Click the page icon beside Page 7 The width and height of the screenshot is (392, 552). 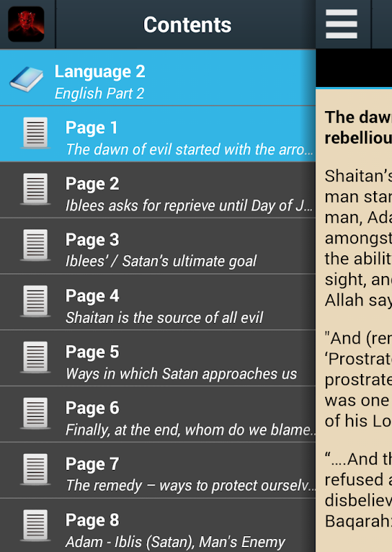tap(35, 470)
